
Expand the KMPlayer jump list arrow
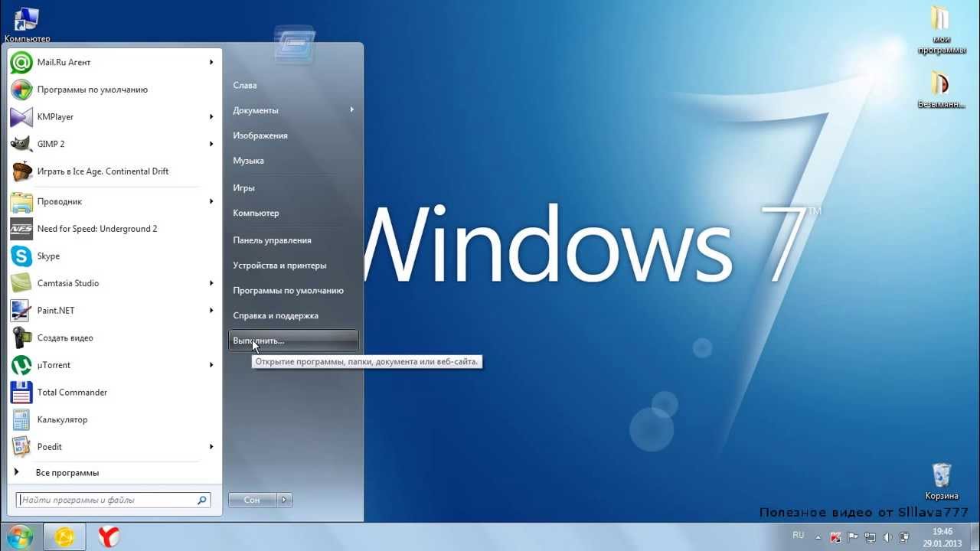(211, 116)
